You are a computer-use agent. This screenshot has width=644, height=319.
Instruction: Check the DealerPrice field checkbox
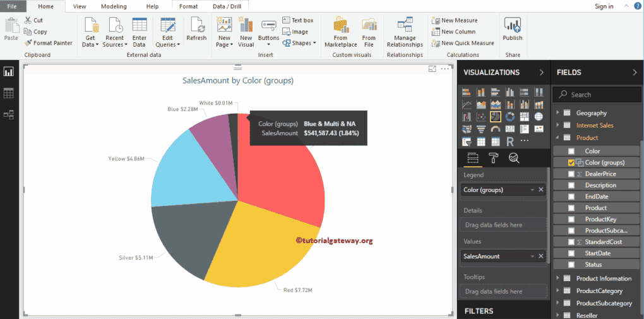pos(571,174)
